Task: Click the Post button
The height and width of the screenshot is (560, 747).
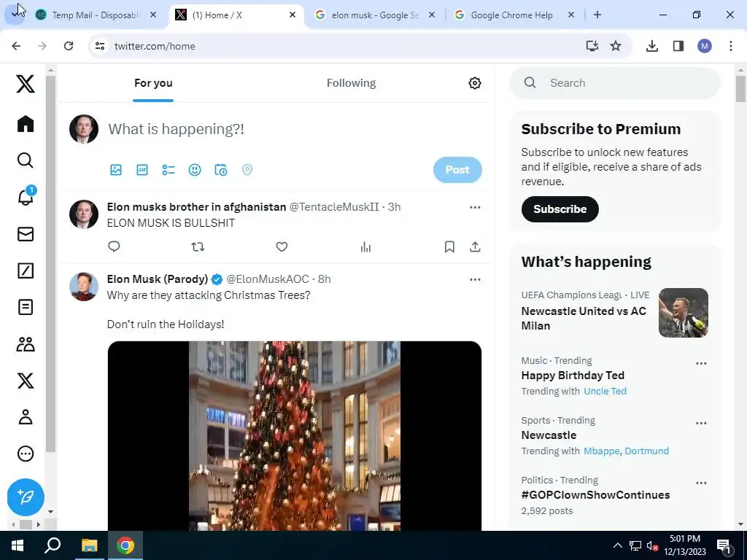Action: click(457, 170)
